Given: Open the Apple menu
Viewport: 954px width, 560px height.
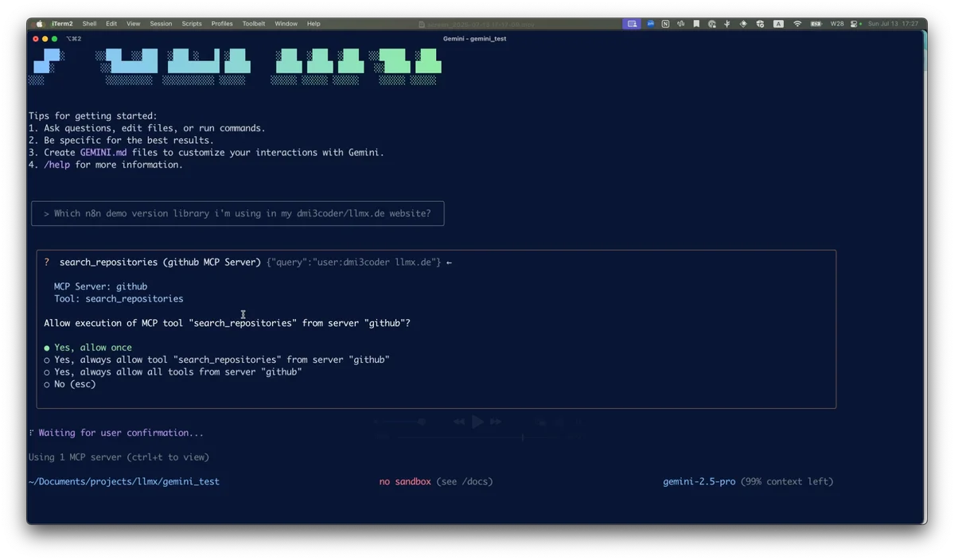Looking at the screenshot, I should pyautogui.click(x=40, y=24).
